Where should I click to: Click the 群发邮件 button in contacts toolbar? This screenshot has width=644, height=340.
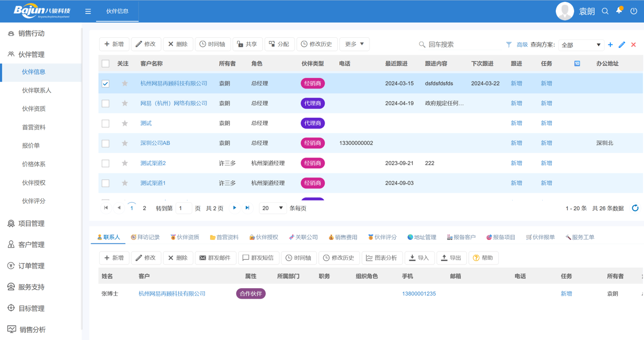point(215,258)
